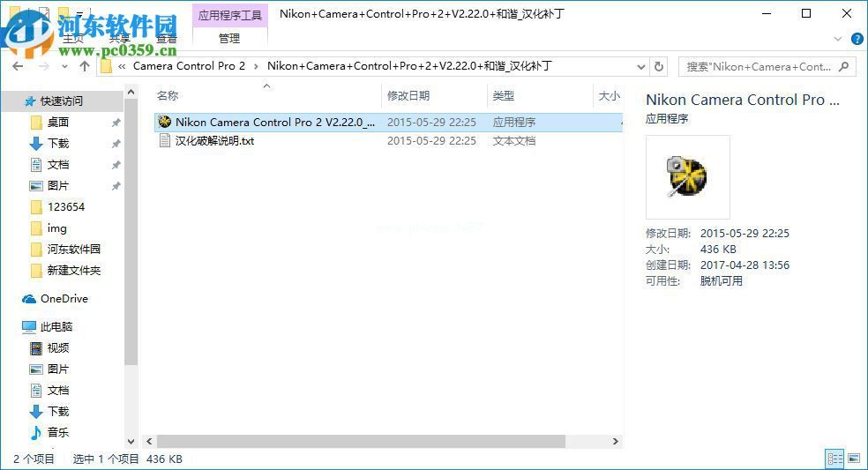Click the 此电脑 computer icon
The width and height of the screenshot is (868, 470).
(x=29, y=327)
